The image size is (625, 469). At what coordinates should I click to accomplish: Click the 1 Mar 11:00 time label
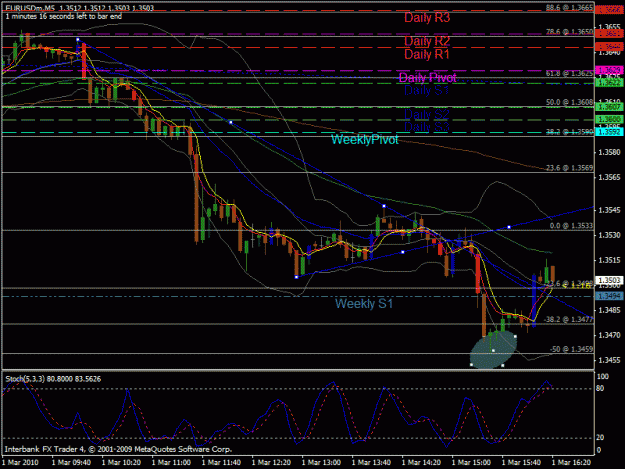tap(171, 463)
